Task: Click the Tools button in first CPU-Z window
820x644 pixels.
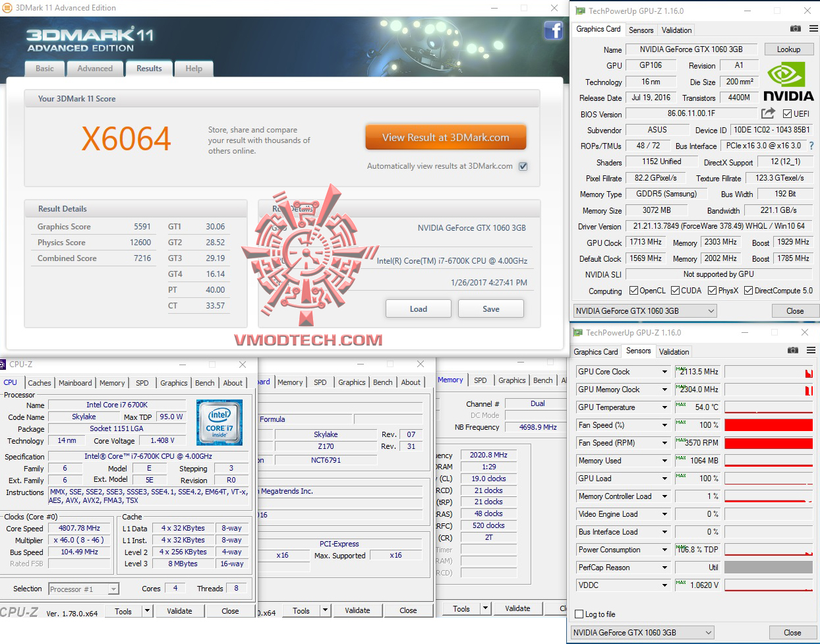Action: point(123,611)
